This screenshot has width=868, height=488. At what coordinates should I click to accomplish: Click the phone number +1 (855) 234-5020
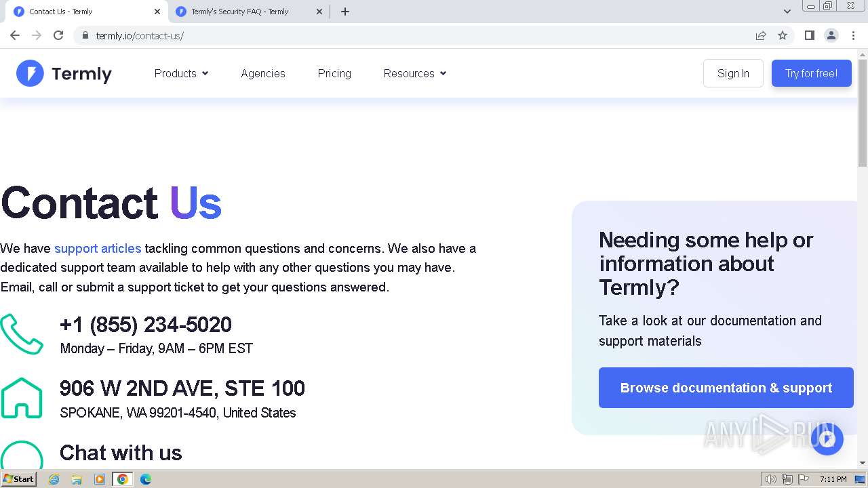pyautogui.click(x=146, y=325)
